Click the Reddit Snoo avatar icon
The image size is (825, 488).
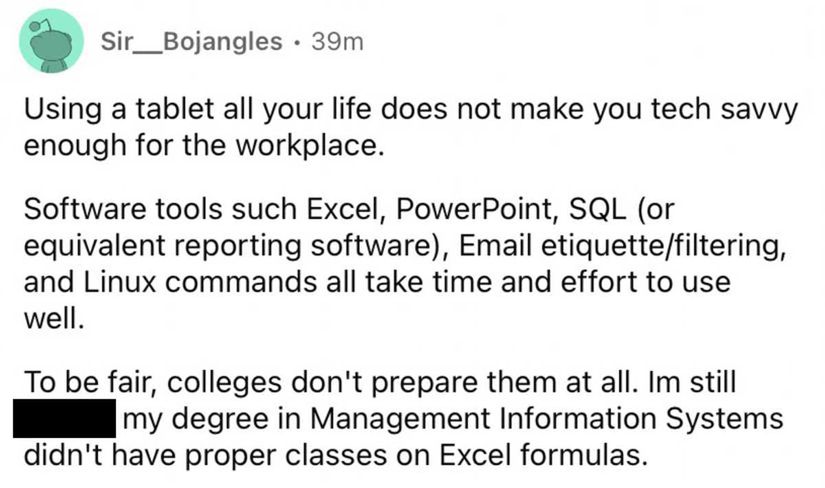51,41
